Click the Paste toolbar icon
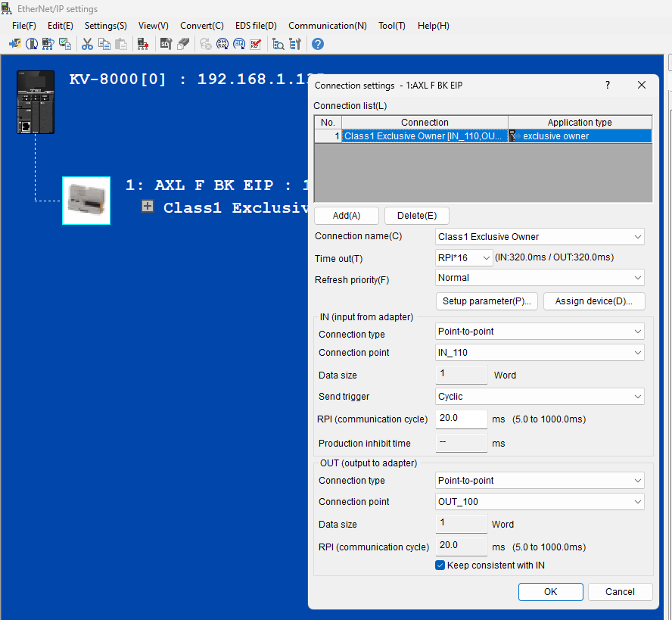The width and height of the screenshot is (672, 620). pos(121,44)
